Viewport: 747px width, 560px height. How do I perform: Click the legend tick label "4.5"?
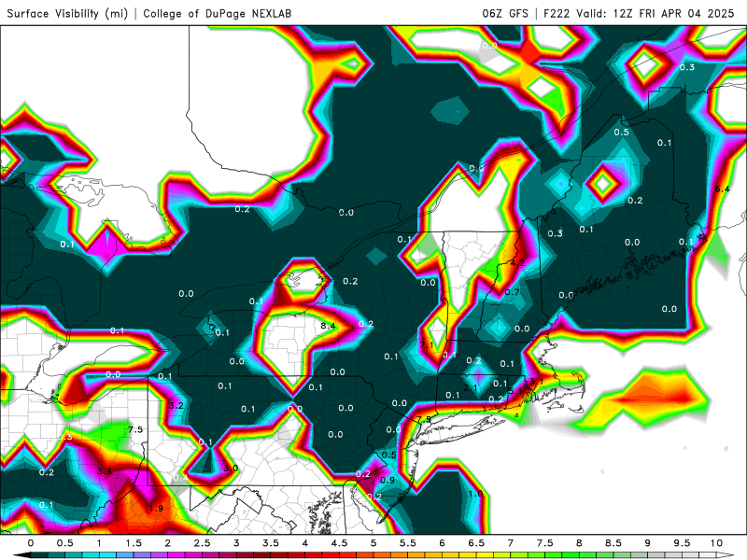tap(339, 543)
